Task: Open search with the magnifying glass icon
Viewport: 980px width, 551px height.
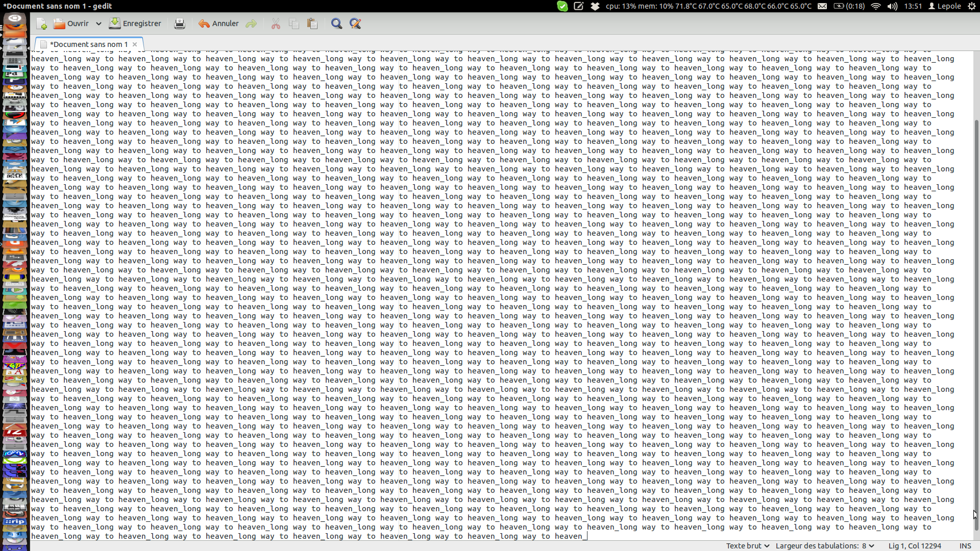Action: point(336,24)
